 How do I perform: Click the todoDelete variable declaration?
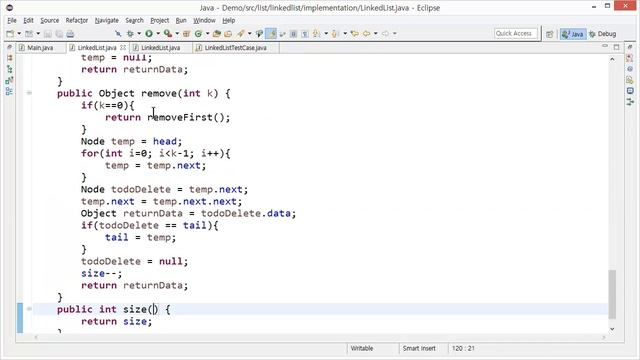point(141,189)
